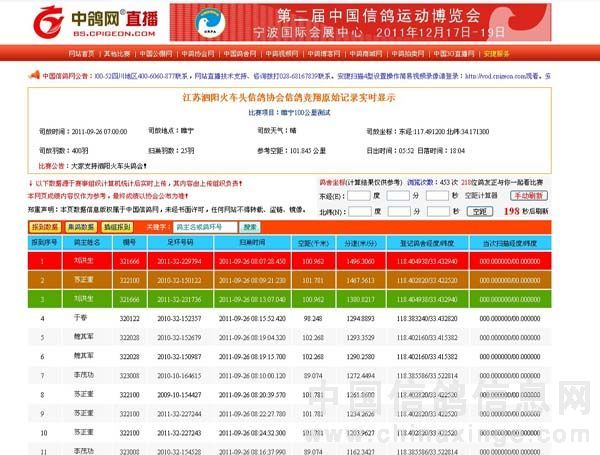The image size is (600, 455).
Task: Click the 北纬 degree input box
Action: [360, 212]
